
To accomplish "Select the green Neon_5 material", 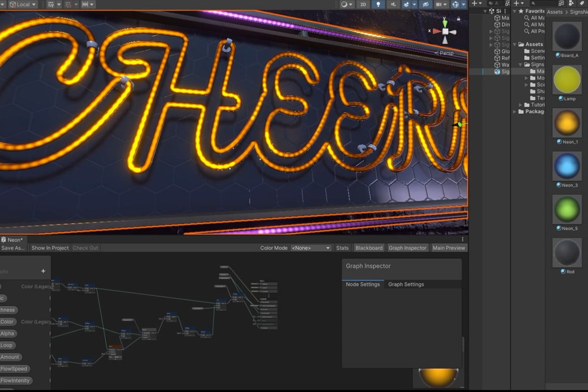I will coord(567,210).
